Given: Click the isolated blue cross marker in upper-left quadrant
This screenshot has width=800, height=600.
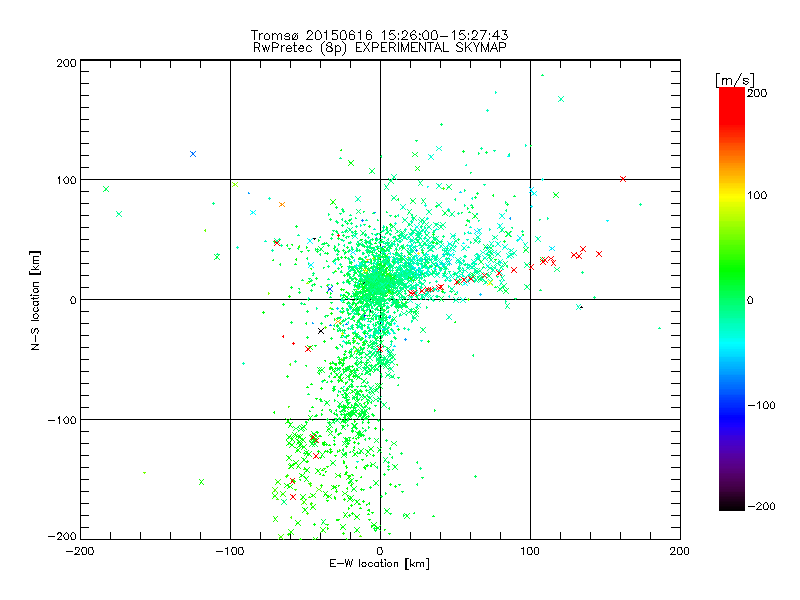Looking at the screenshot, I should 193,154.
